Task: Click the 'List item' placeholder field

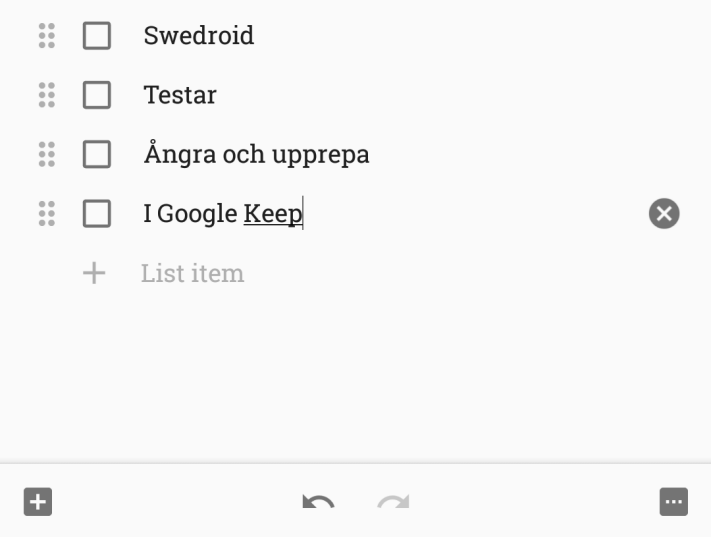Action: tap(192, 273)
